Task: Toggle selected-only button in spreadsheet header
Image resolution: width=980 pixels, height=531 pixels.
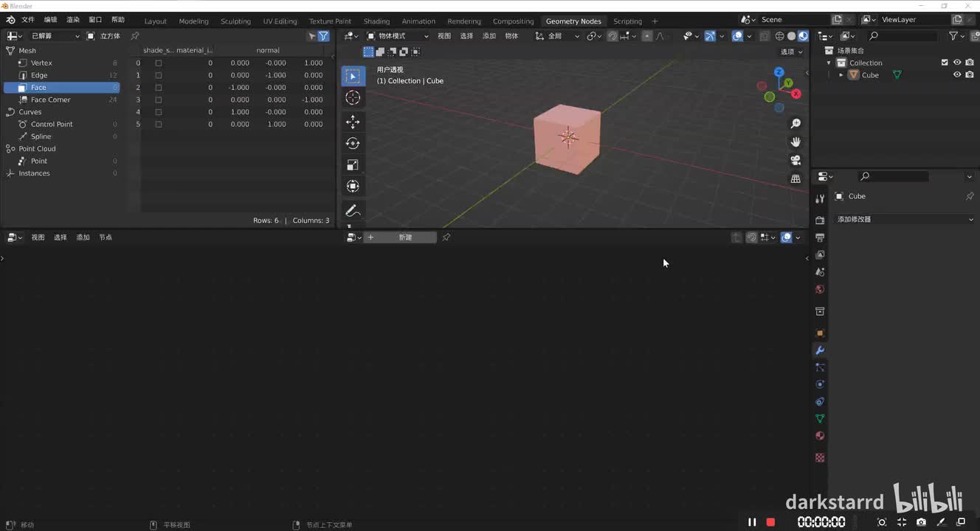Action: pos(311,35)
